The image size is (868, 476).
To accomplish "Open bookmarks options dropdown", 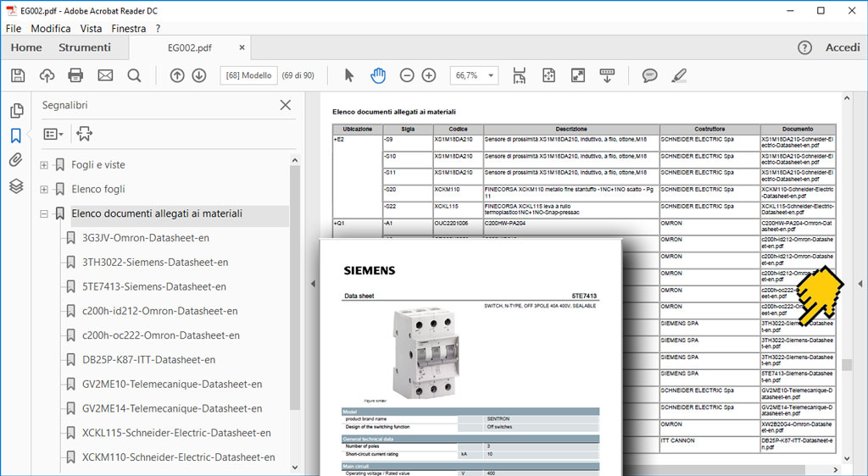I will [53, 134].
